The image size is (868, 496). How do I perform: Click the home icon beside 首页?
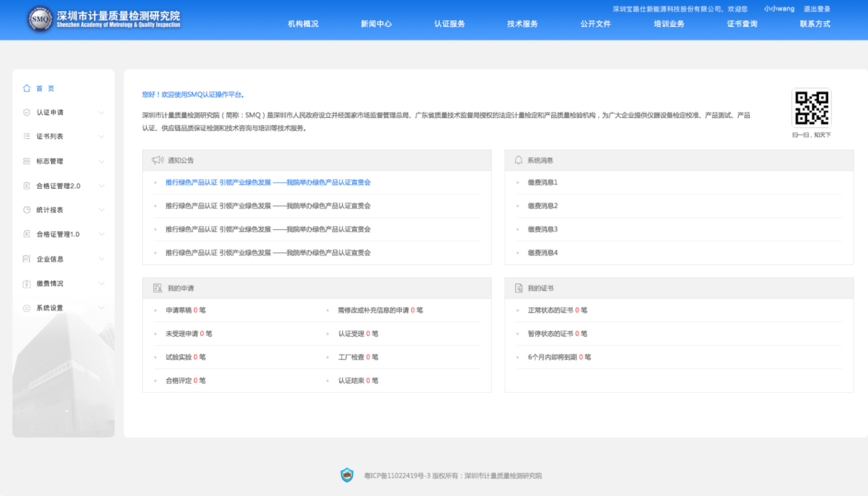tap(26, 88)
